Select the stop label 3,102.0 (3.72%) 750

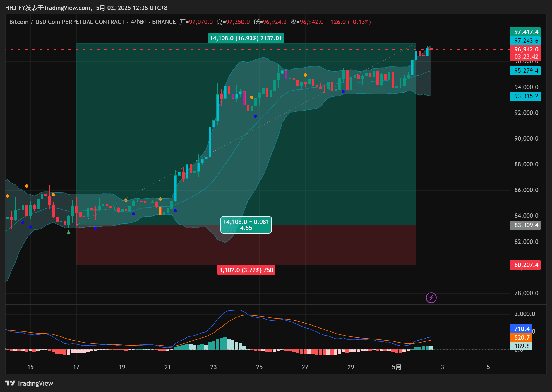coord(246,270)
